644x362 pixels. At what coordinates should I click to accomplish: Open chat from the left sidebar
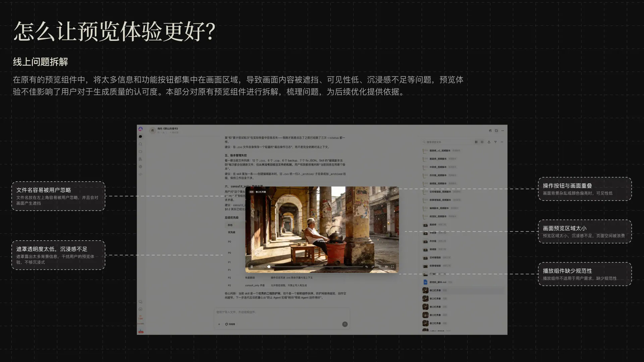141,136
